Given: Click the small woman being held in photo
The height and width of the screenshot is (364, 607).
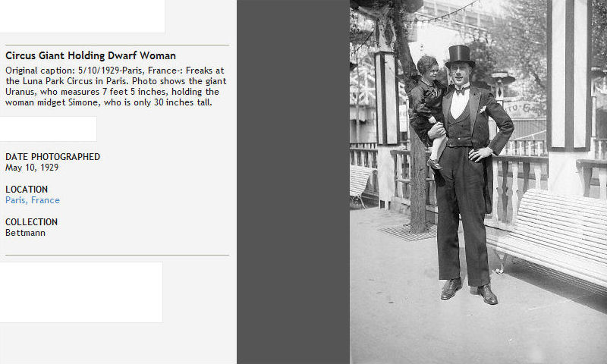Looking at the screenshot, I should point(426,99).
